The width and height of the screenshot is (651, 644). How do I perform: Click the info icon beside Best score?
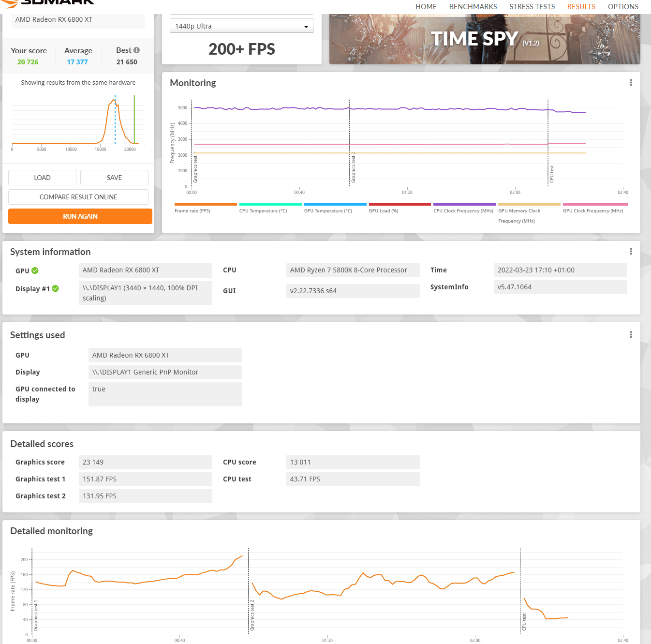tap(136, 50)
